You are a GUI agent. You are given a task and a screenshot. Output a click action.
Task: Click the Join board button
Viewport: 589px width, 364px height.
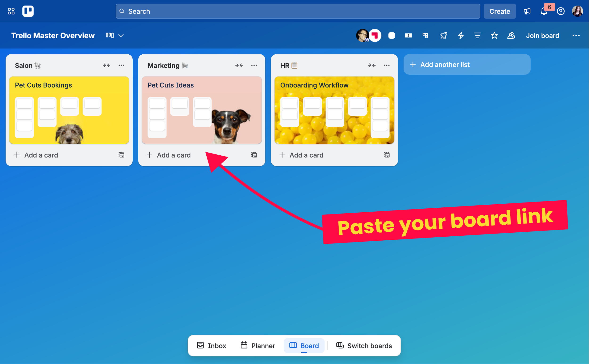coord(543,36)
